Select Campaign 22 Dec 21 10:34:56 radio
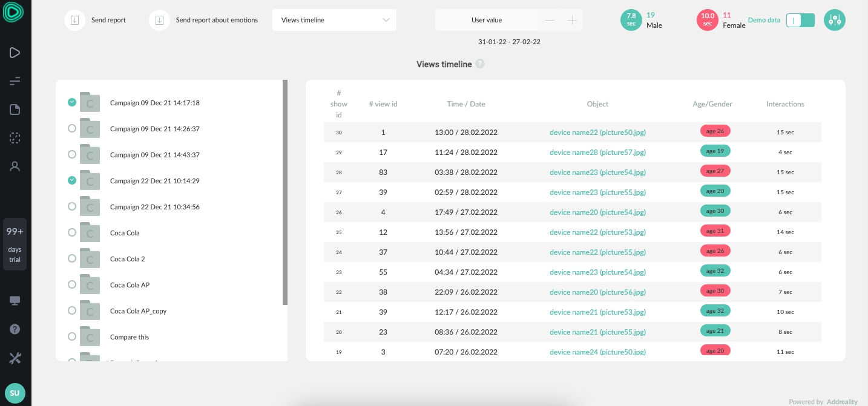 pos(72,206)
